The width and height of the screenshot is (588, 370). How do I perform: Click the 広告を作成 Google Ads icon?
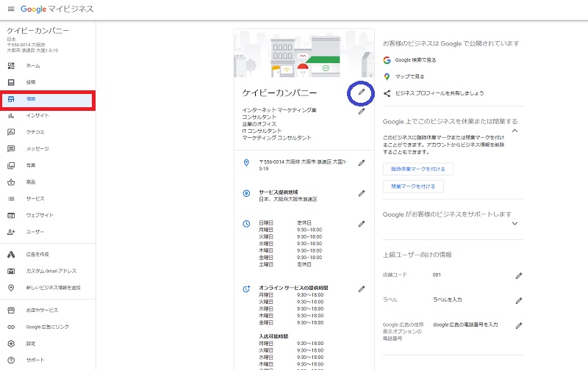11,254
